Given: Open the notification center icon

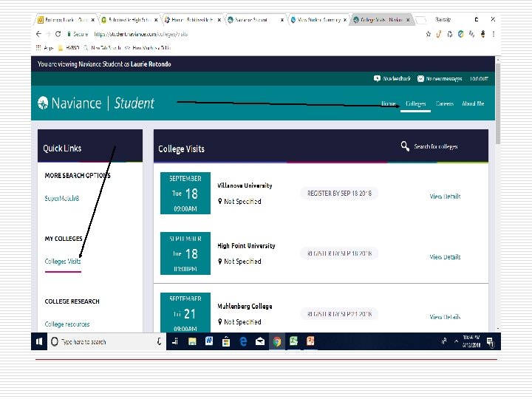Looking at the screenshot, I should 491,341.
